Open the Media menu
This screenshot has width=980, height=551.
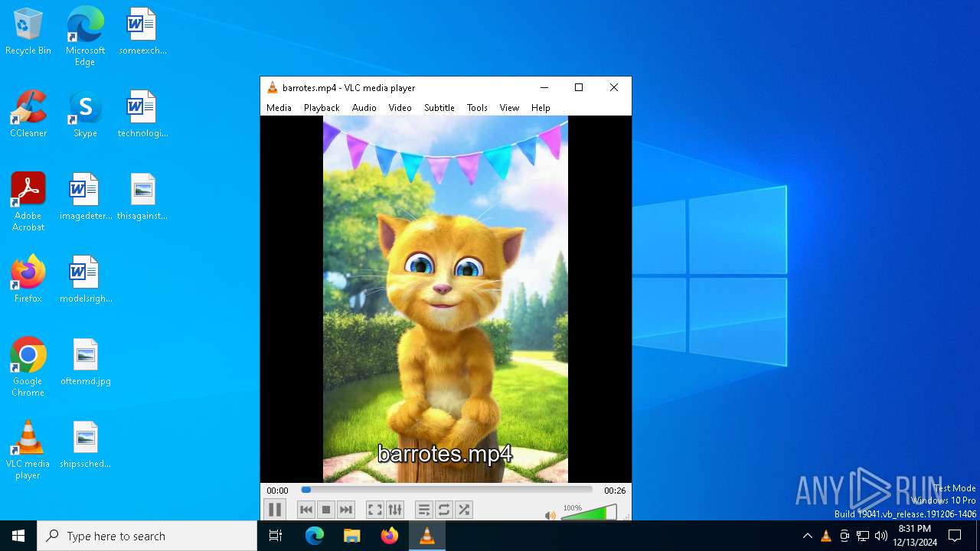click(279, 108)
